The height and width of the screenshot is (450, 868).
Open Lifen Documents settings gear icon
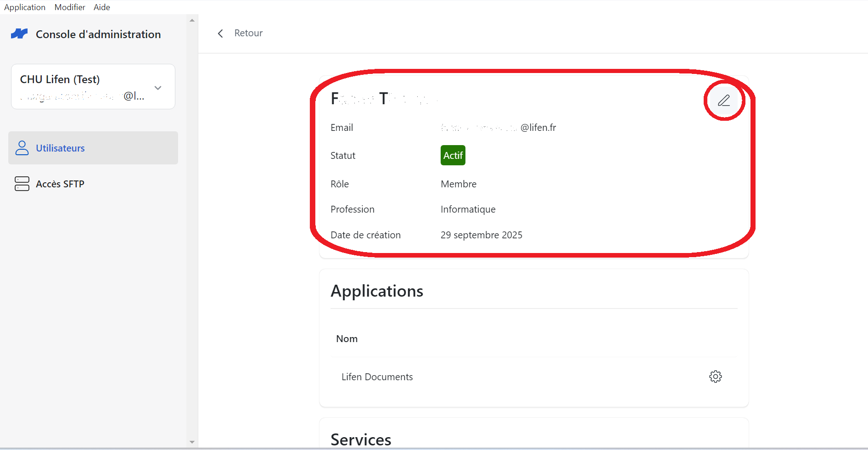[715, 377]
